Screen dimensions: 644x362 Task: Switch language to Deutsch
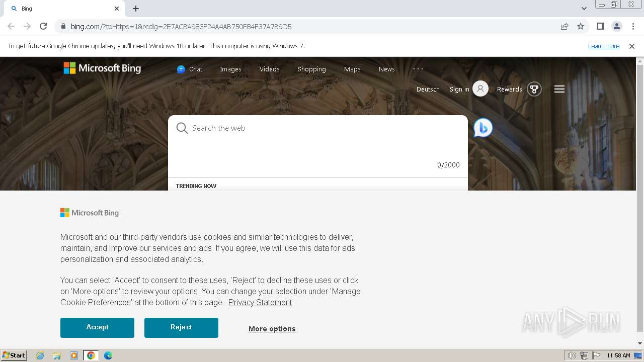point(428,89)
